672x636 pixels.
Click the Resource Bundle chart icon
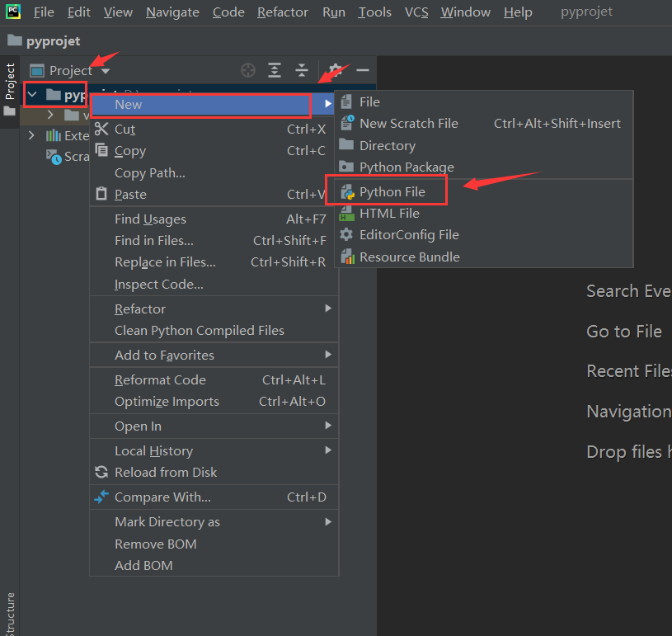(x=348, y=257)
